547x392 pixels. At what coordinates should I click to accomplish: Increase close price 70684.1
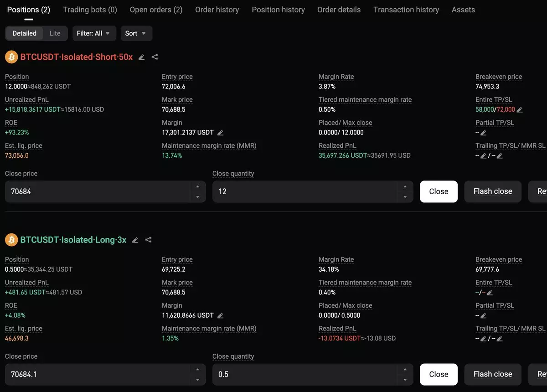[197, 369]
